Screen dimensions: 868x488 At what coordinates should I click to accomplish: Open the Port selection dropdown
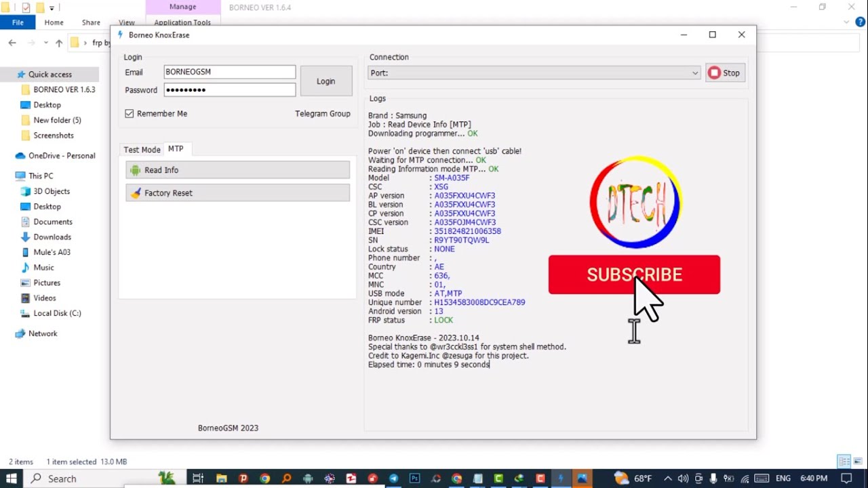click(x=695, y=73)
